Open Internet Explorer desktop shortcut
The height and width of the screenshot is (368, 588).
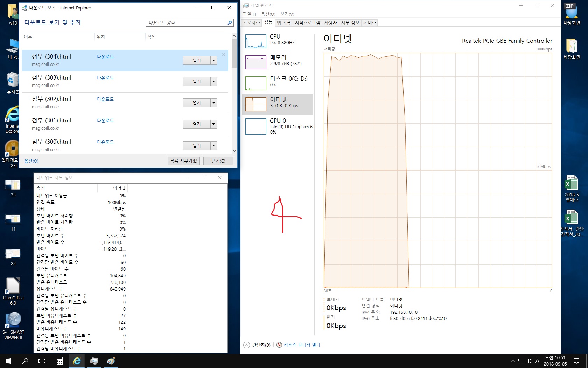point(13,120)
